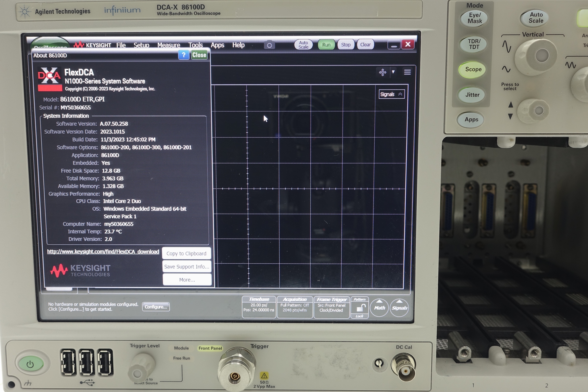This screenshot has width=588, height=392.
Task: Open the Signals round button at bottom
Action: [x=399, y=308]
